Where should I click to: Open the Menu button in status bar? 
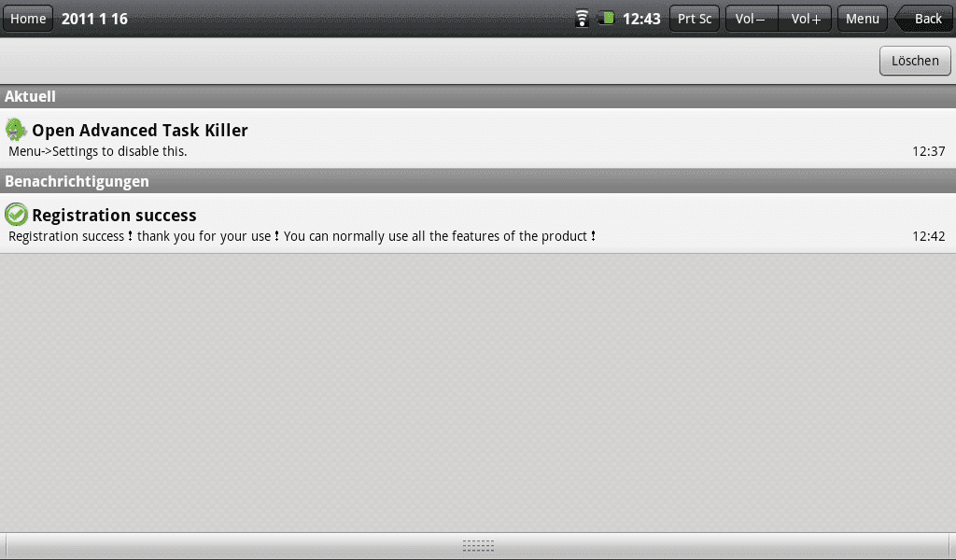pyautogui.click(x=862, y=19)
